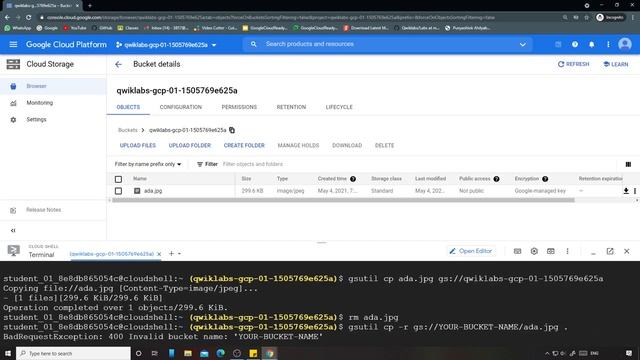Go back using the Bucket details arrow
The height and width of the screenshot is (360, 640).
coord(118,64)
